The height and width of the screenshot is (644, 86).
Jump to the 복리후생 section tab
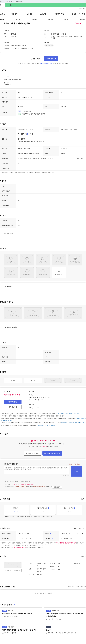click(51, 19)
